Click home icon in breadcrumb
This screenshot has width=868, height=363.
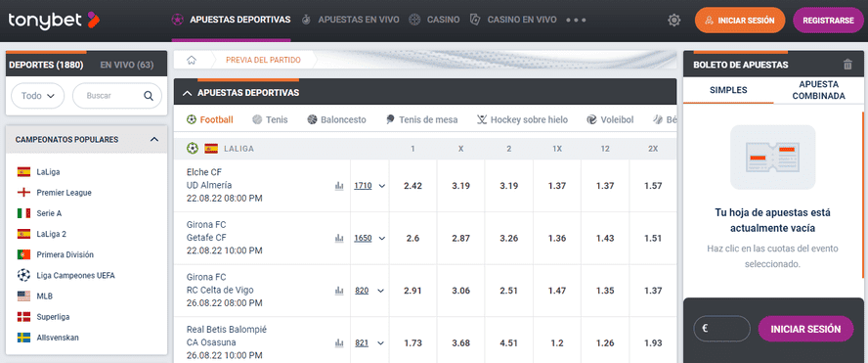pyautogui.click(x=192, y=60)
